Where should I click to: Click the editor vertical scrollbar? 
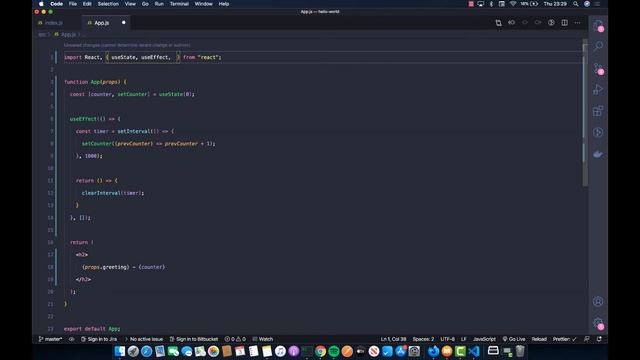pos(585,112)
